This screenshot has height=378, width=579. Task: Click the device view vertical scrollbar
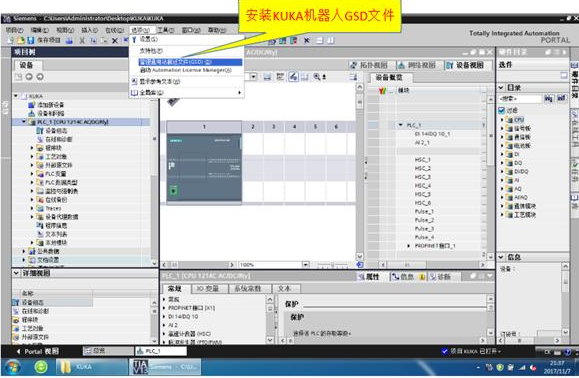point(359,172)
